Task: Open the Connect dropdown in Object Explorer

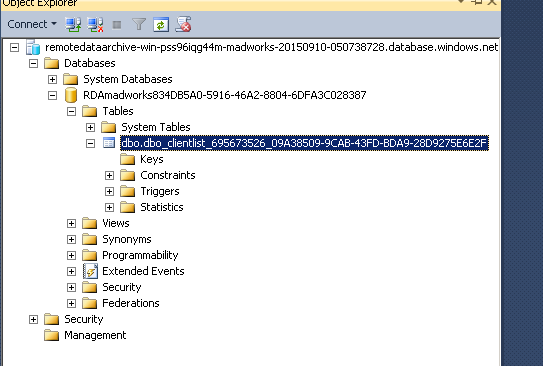Action: click(32, 24)
